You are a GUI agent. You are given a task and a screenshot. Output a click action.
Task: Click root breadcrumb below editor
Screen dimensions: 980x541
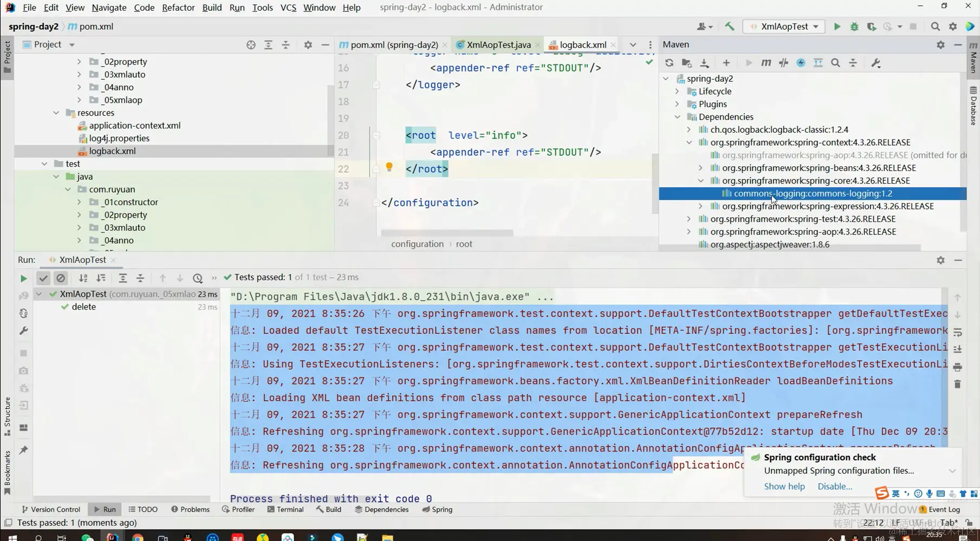(x=464, y=244)
